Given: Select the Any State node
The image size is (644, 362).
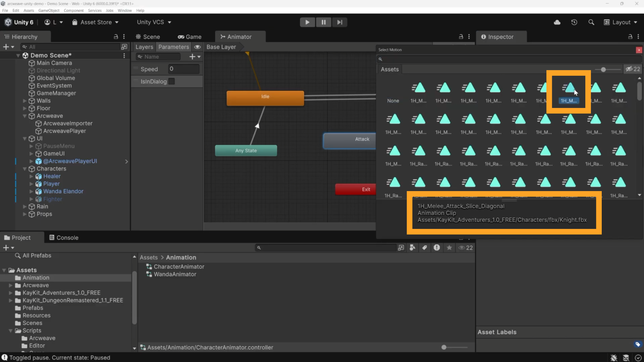Looking at the screenshot, I should point(246,150).
